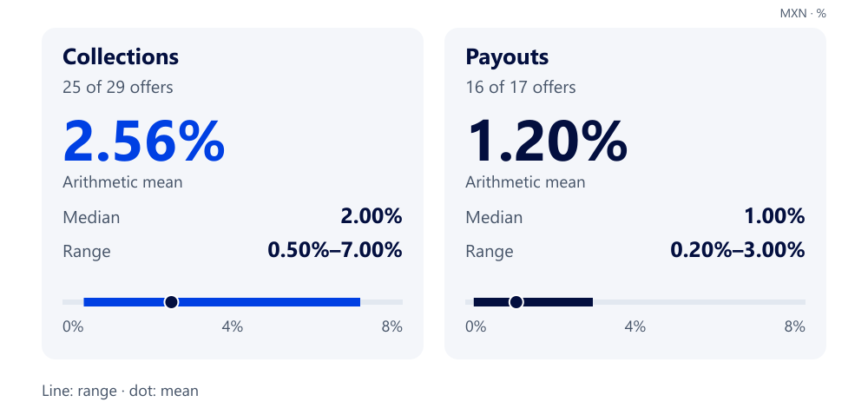868x415 pixels.
Task: Click the Collections median value 2.00%
Action: click(371, 217)
